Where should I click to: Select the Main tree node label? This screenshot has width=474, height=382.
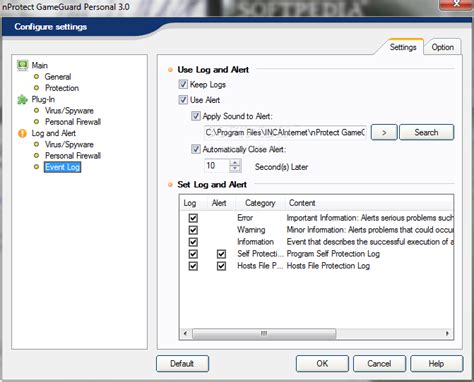click(x=40, y=65)
